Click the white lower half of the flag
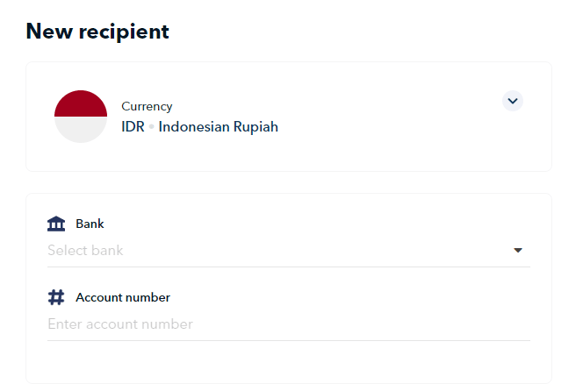This screenshot has width=576, height=384. click(x=80, y=130)
